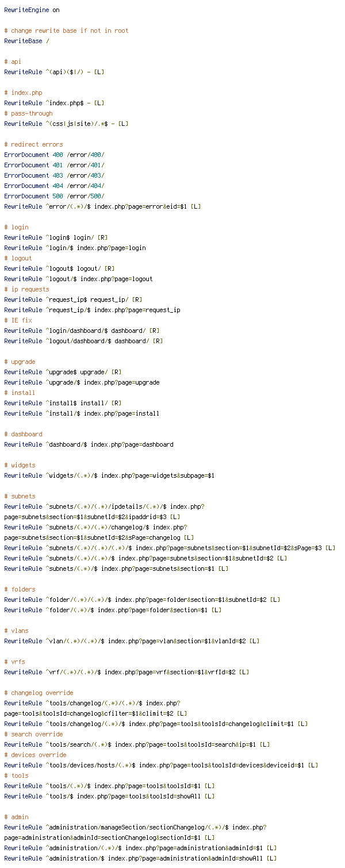The image size is (345, 868).
Task: Click the 'RewriteEngine on' line
Action: 32,10
